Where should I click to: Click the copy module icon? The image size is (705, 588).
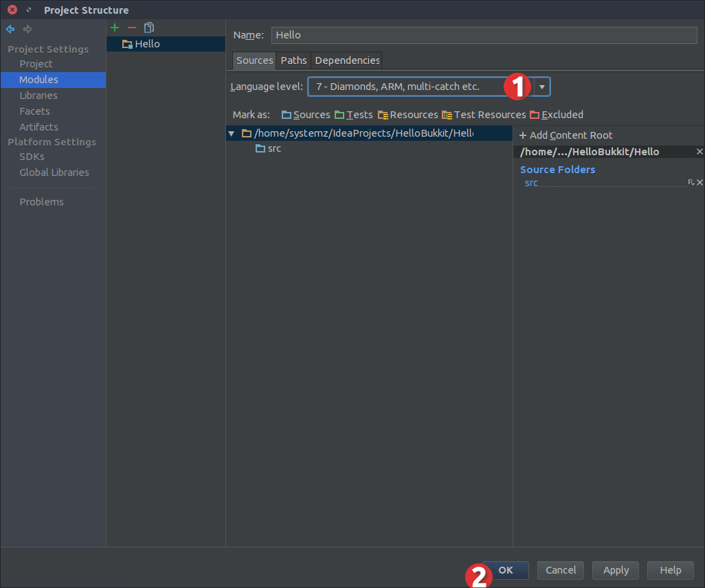click(149, 27)
